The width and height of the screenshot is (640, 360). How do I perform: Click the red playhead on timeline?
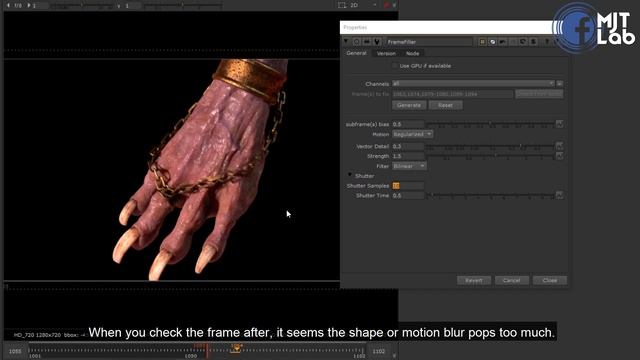pos(207,351)
